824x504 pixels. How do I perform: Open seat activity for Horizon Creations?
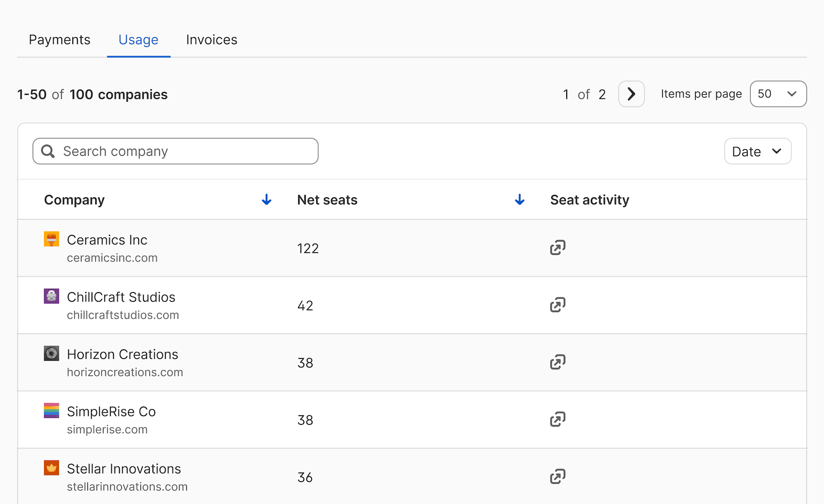point(558,362)
